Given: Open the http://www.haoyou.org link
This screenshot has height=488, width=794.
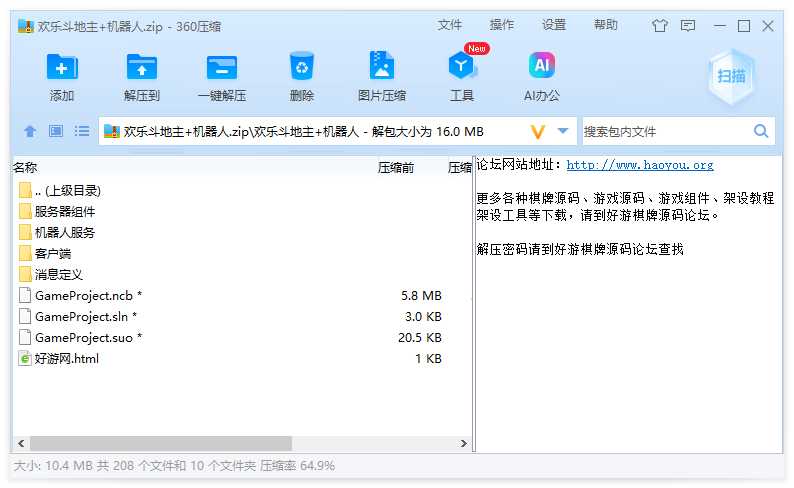Looking at the screenshot, I should coord(640,165).
